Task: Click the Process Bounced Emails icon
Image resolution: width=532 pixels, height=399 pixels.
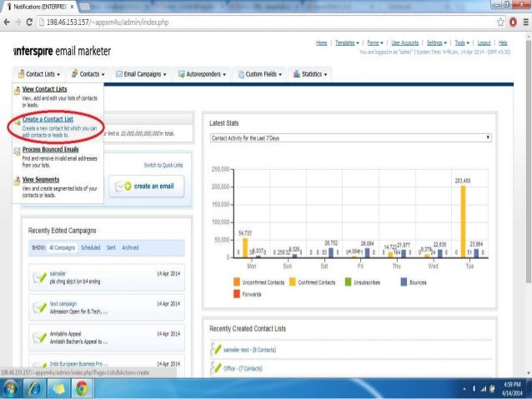Action: click(x=17, y=152)
